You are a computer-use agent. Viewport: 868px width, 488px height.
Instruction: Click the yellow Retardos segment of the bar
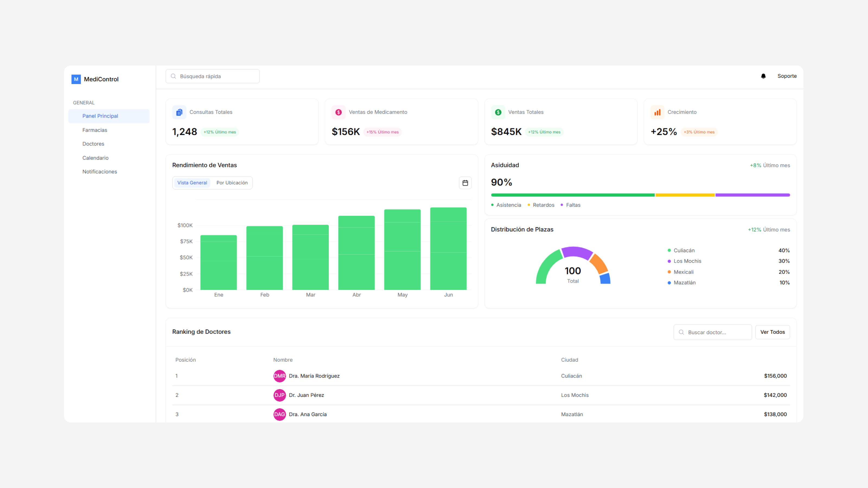pyautogui.click(x=685, y=195)
